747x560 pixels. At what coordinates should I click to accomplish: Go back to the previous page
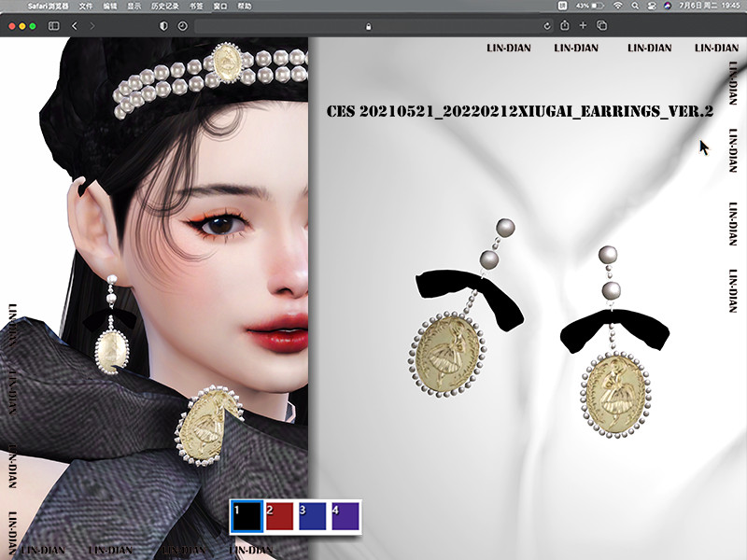click(x=75, y=26)
